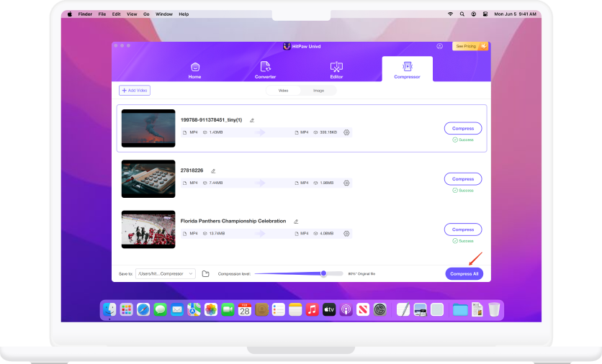Open Spotlight search in menu bar
602x364 pixels.
462,14
